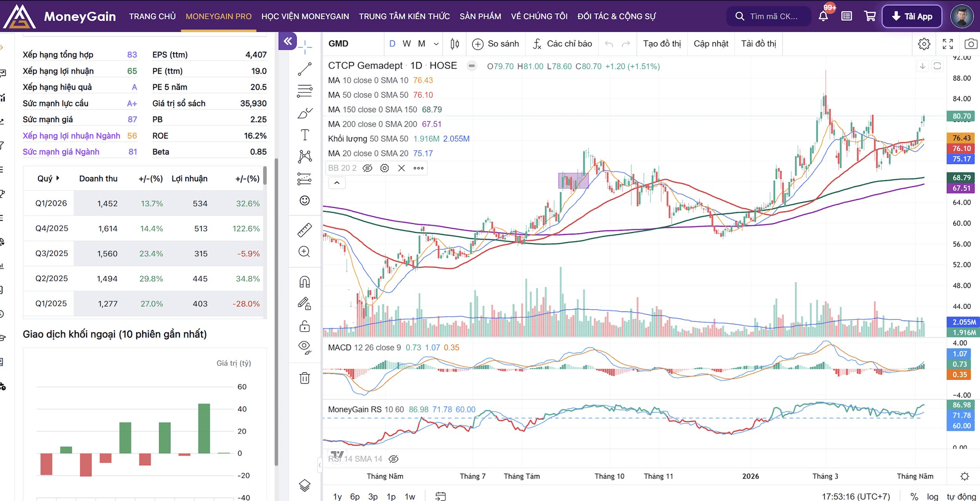The width and height of the screenshot is (980, 501).
Task: Toggle magnet mode for drawings
Action: click(305, 282)
